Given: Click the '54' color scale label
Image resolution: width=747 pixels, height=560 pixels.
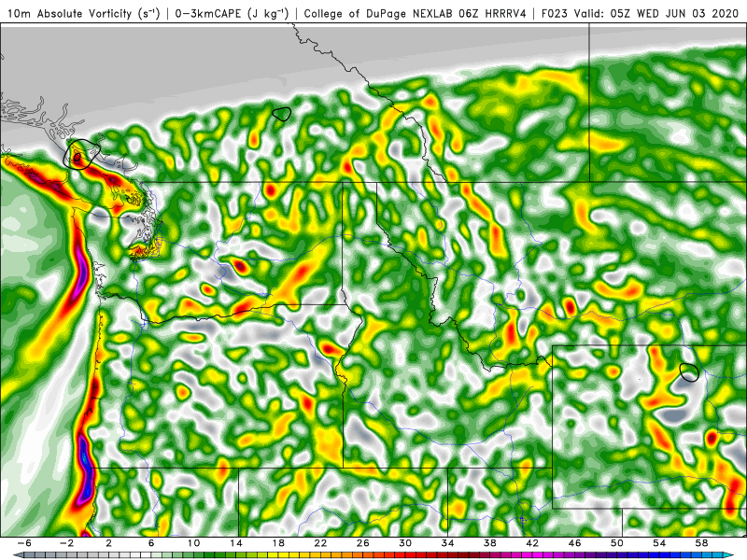Looking at the screenshot, I should click(659, 543).
